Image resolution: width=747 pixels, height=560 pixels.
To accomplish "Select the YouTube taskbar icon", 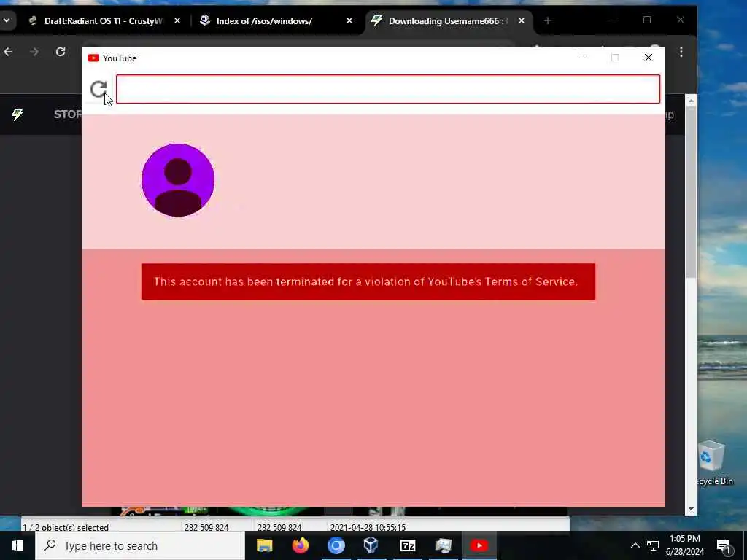I will pos(479,545).
